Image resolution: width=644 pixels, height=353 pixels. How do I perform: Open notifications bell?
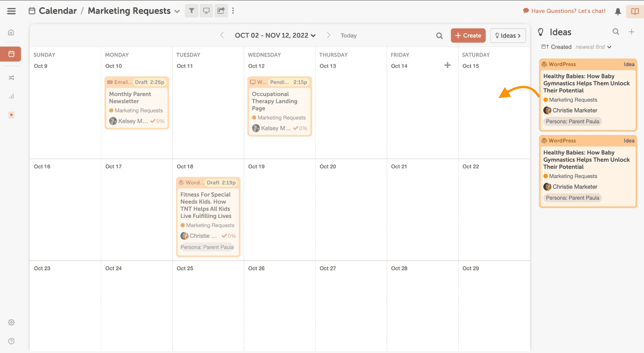(618, 12)
